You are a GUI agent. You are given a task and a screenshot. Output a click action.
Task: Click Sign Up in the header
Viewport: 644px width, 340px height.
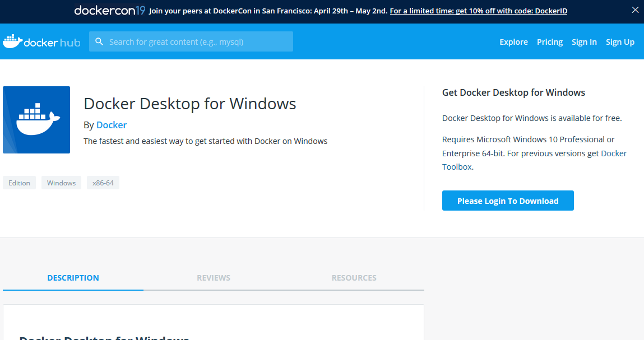(620, 42)
